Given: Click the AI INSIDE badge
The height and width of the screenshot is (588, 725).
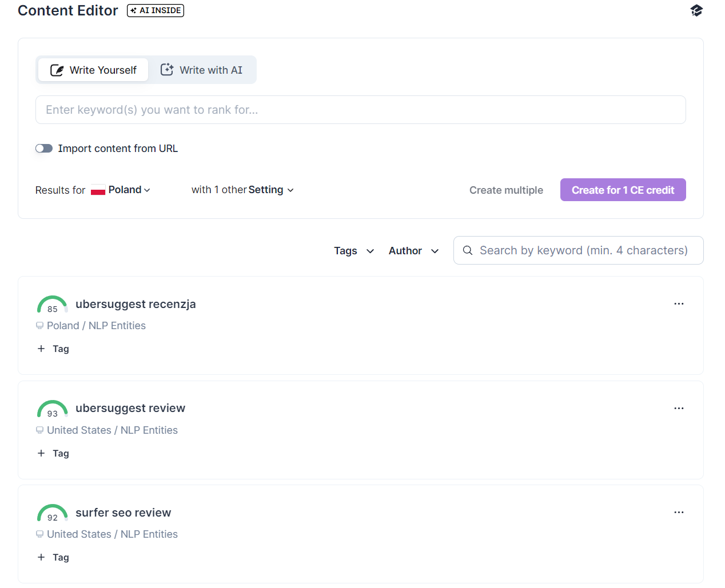Looking at the screenshot, I should pos(156,10).
